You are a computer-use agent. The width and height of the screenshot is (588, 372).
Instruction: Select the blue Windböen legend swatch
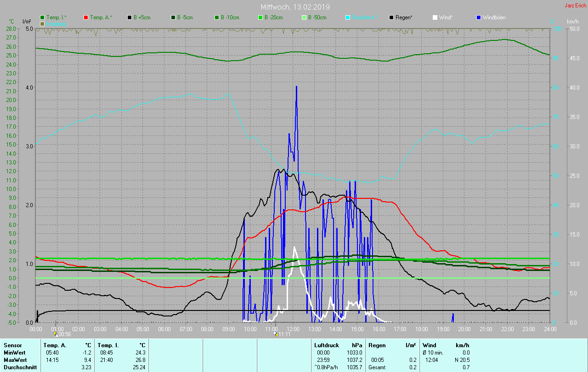[x=479, y=17]
